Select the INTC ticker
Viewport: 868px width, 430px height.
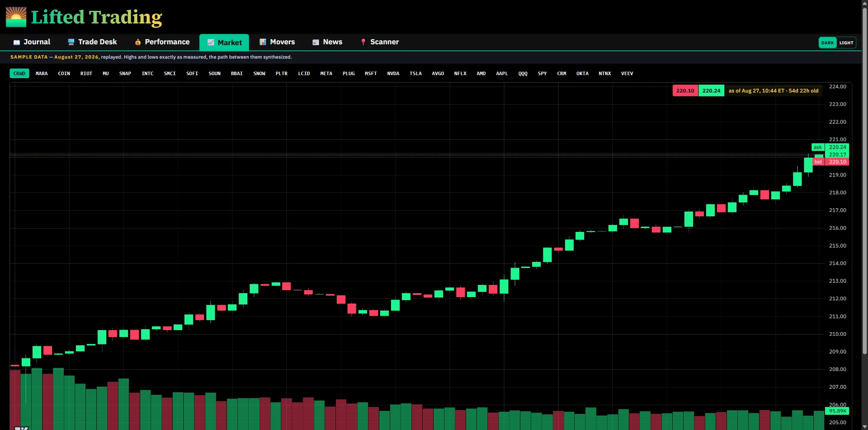point(148,73)
